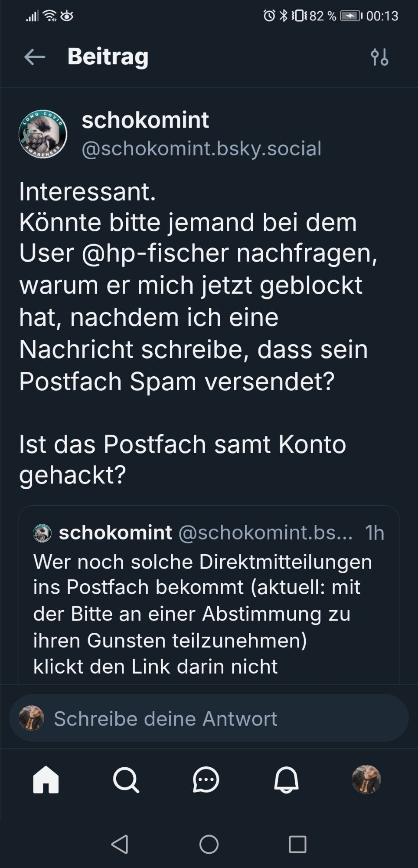Tap the Wi-Fi status icon
Screen dimensions: 418x868
tap(50, 16)
